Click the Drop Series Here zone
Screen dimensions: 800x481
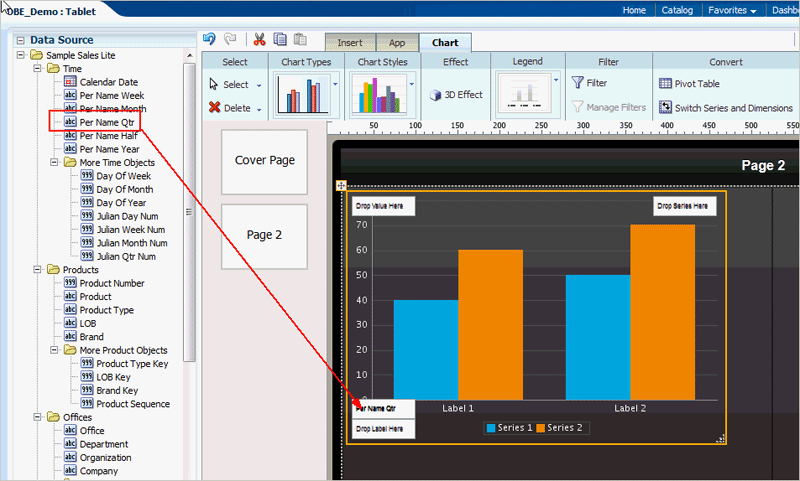[685, 206]
